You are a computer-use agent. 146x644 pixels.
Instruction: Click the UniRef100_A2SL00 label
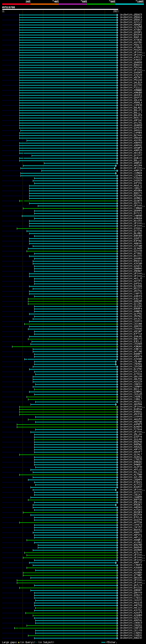coord(131,552)
